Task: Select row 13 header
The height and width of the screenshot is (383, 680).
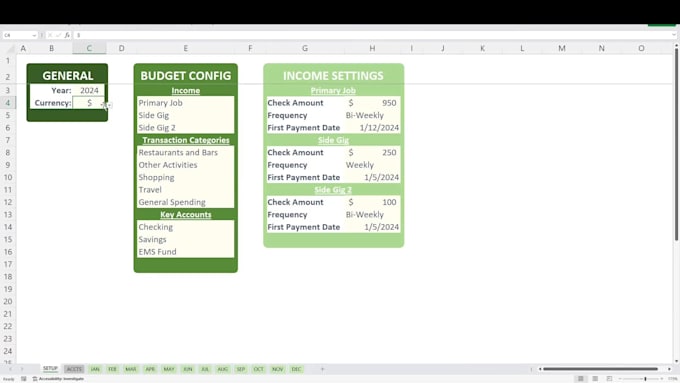Action: [8, 214]
